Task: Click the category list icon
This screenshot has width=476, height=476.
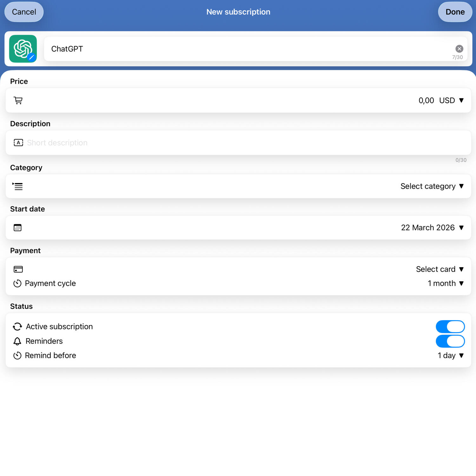Action: pos(18,186)
